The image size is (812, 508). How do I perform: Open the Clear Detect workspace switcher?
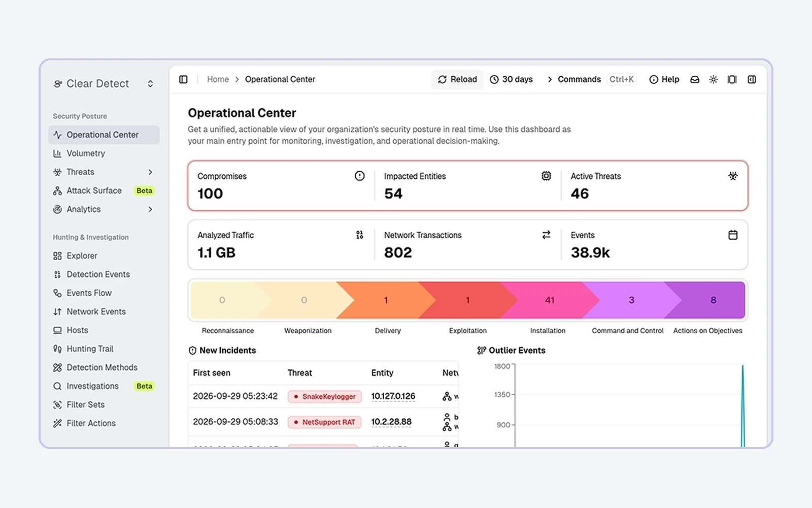coord(104,83)
